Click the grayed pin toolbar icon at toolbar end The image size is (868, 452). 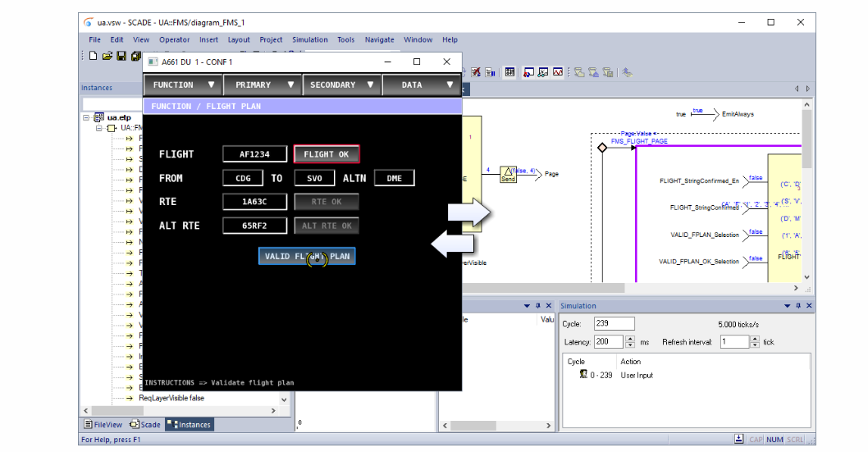(x=627, y=72)
